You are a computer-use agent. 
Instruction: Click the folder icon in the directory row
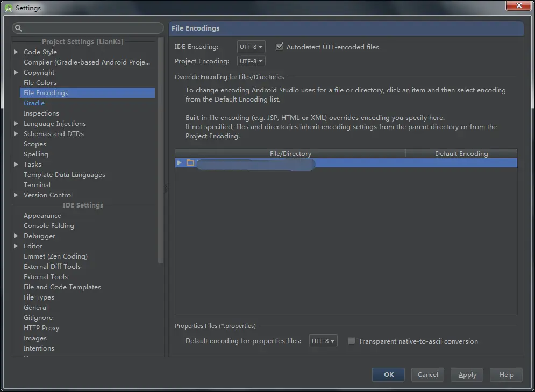coord(190,163)
